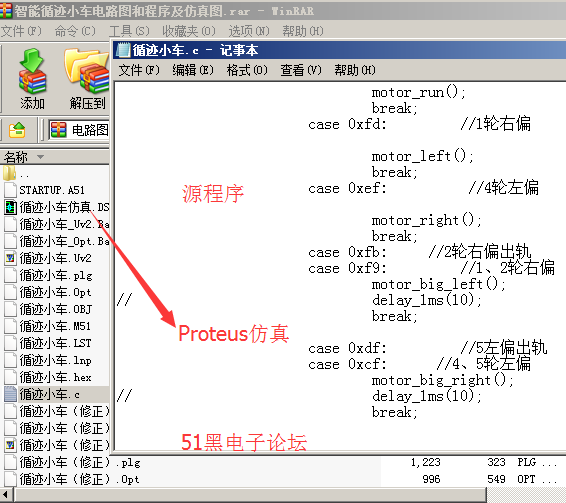The image size is (566, 503).
Task: Click file icon of 循迹小车.M51
Action: pyautogui.click(x=10, y=326)
